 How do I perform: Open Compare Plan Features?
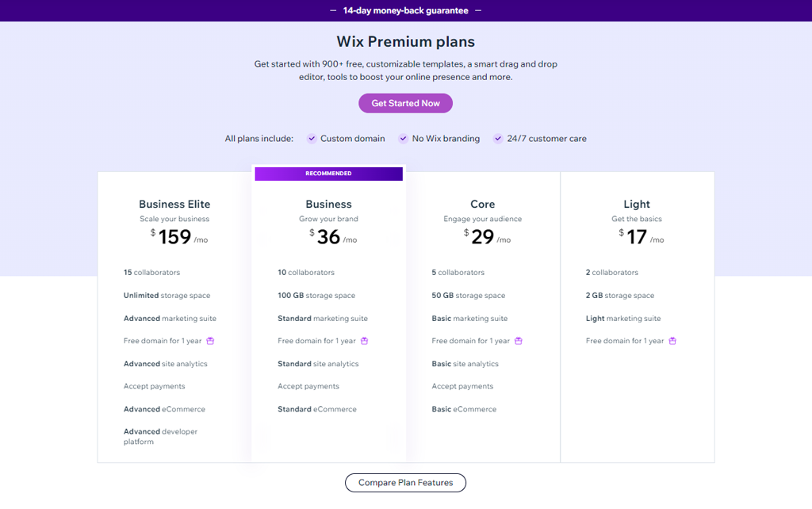405,482
